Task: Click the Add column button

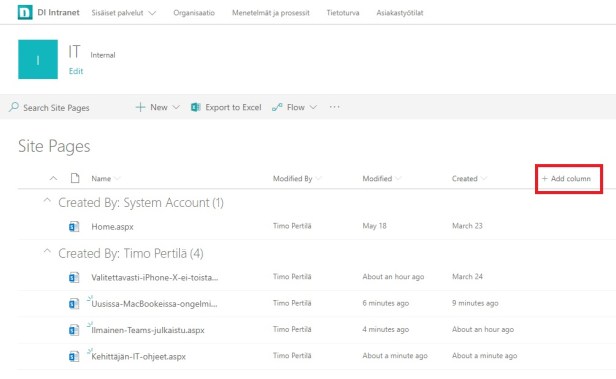Action: (566, 179)
